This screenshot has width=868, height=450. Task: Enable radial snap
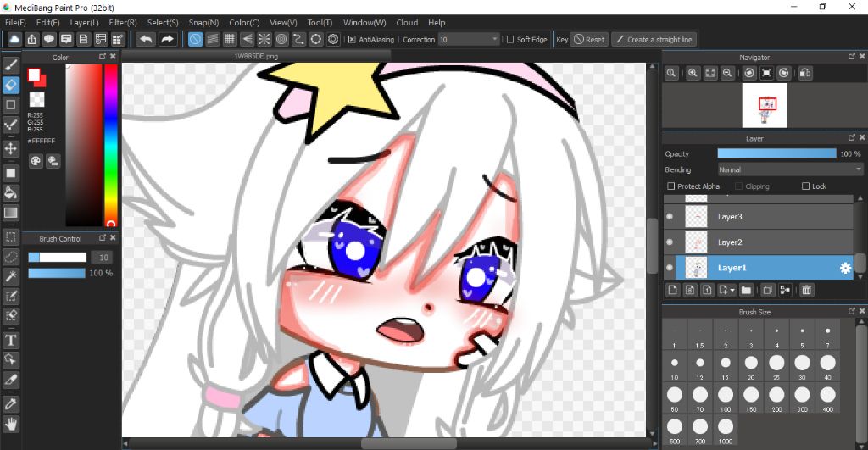(264, 39)
